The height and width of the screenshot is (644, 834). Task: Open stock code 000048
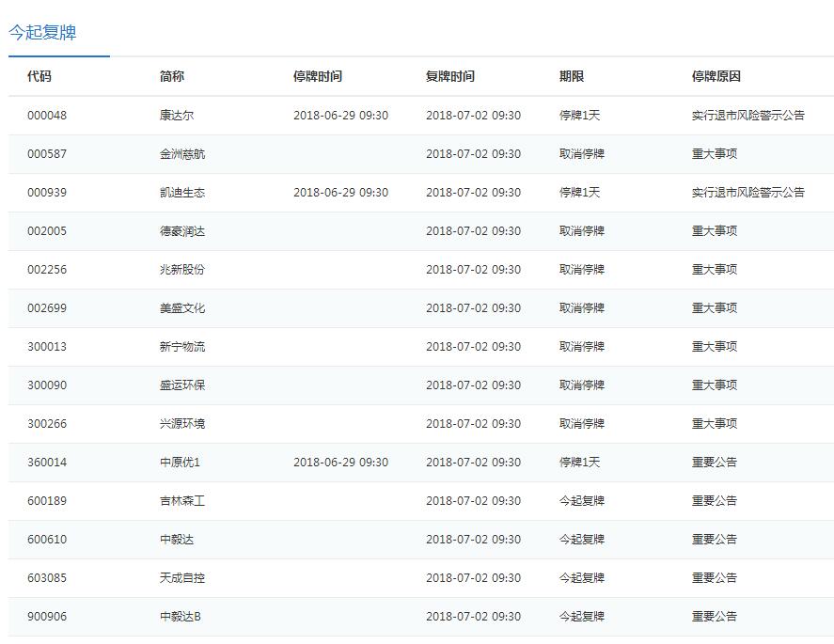click(47, 116)
